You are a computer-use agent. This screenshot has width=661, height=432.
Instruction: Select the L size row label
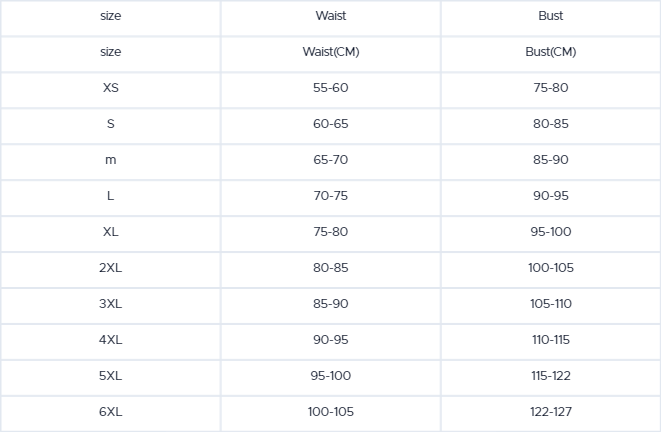click(110, 196)
